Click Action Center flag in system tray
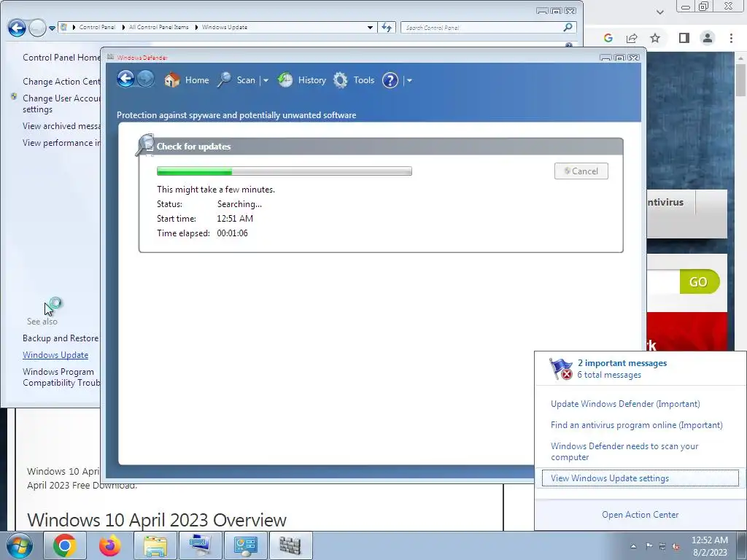The width and height of the screenshot is (747, 560). [x=649, y=546]
